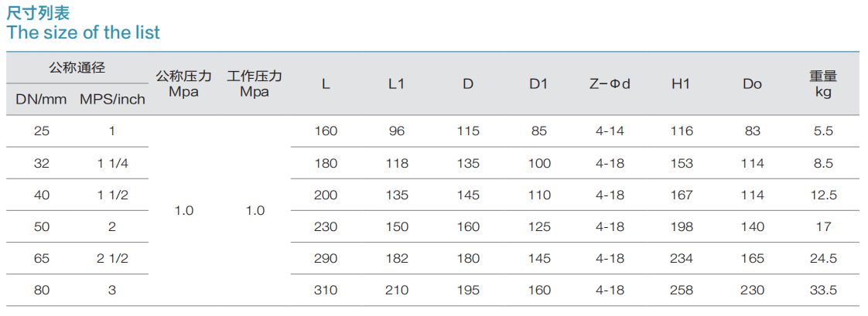This screenshot has width=868, height=316.
Task: Select the 1 1/4 inch size cell
Action: tap(112, 163)
